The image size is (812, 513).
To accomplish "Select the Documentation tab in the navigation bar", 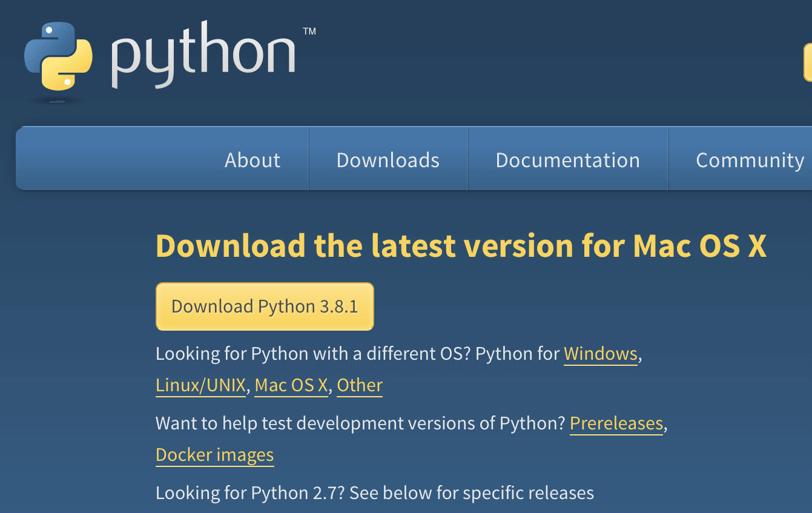I will point(567,159).
